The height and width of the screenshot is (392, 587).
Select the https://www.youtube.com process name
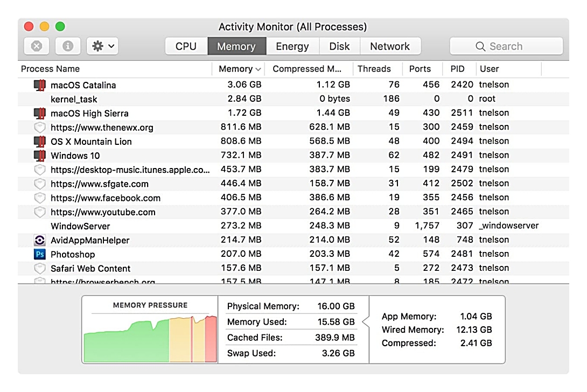click(x=103, y=212)
